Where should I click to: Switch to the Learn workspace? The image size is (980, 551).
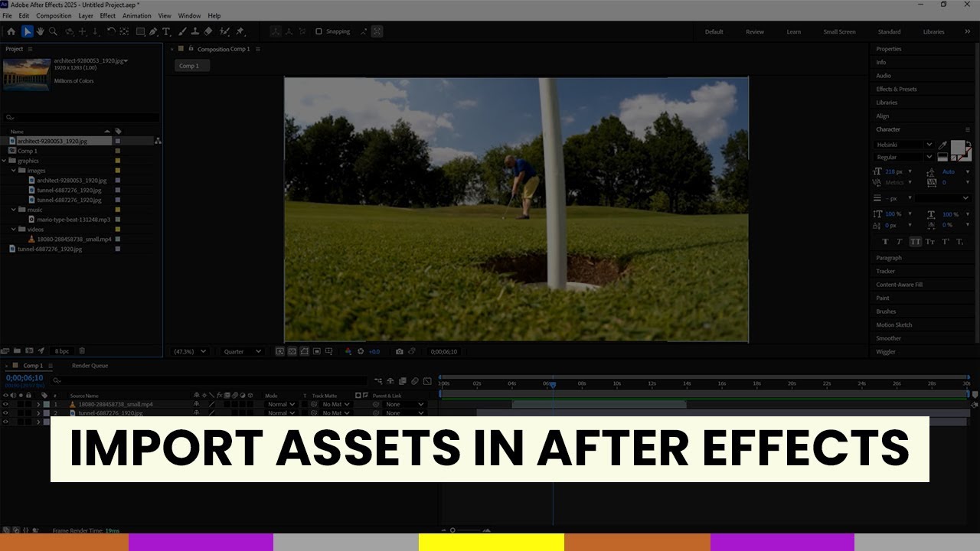click(x=794, y=32)
